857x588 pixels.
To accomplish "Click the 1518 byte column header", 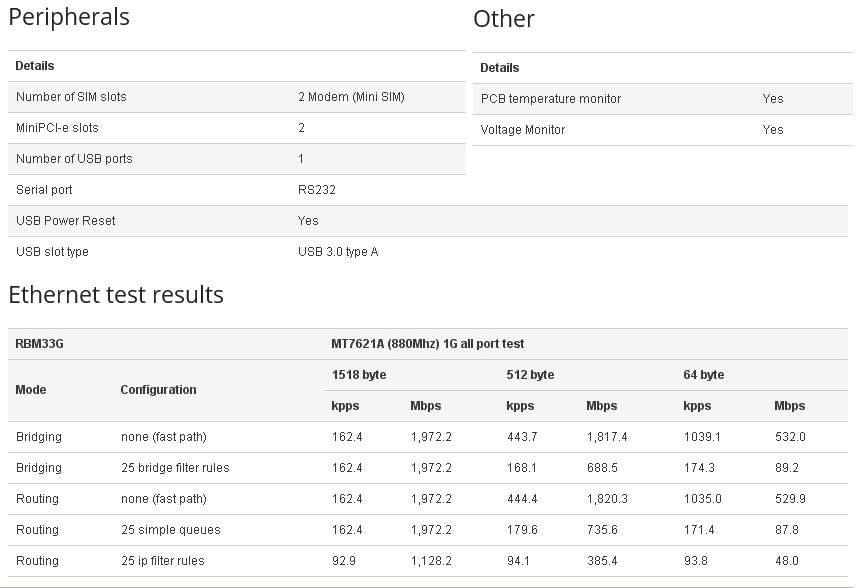I will click(359, 375).
